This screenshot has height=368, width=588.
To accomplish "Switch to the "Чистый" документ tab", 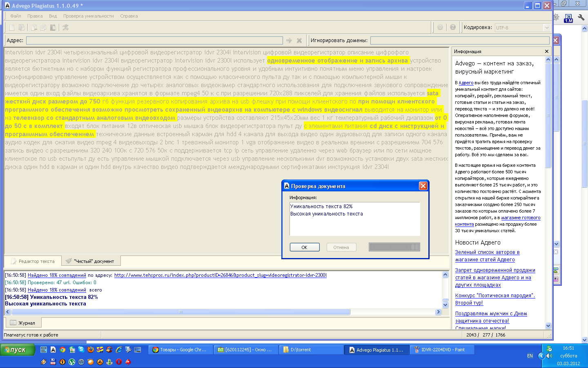I will (91, 261).
